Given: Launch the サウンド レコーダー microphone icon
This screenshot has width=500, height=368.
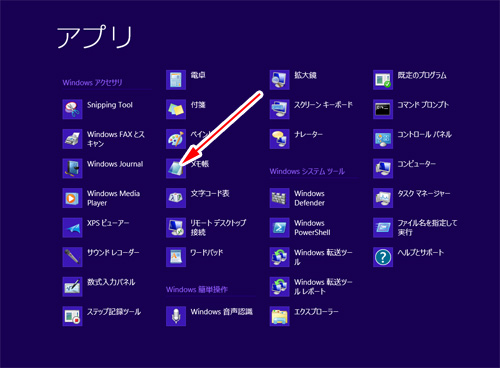Looking at the screenshot, I should coord(72,257).
